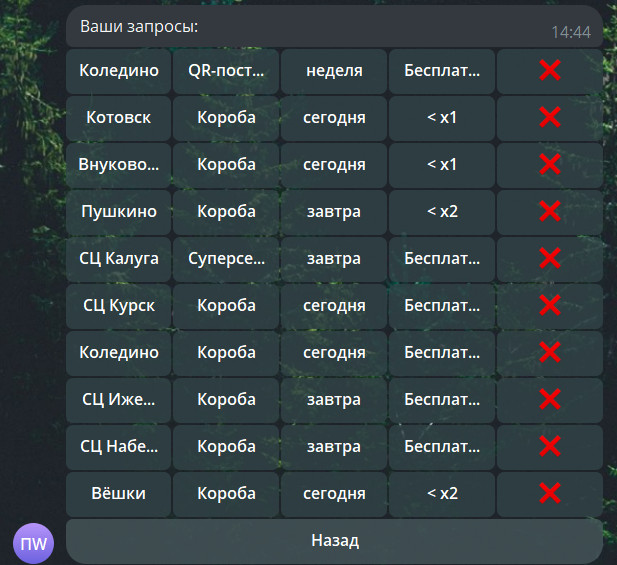Click the < x2 coefficient in Вёшки row
The height and width of the screenshot is (565, 617).
441,493
